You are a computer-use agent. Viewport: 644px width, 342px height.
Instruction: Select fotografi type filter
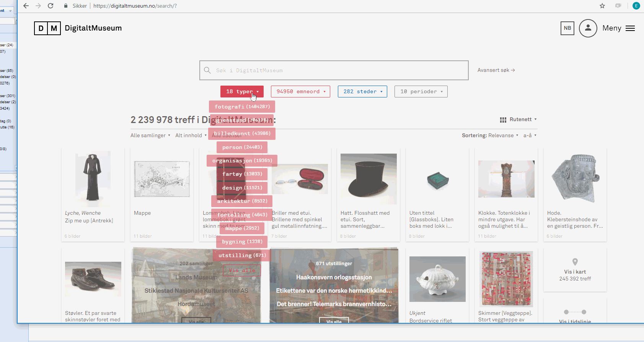tap(242, 107)
